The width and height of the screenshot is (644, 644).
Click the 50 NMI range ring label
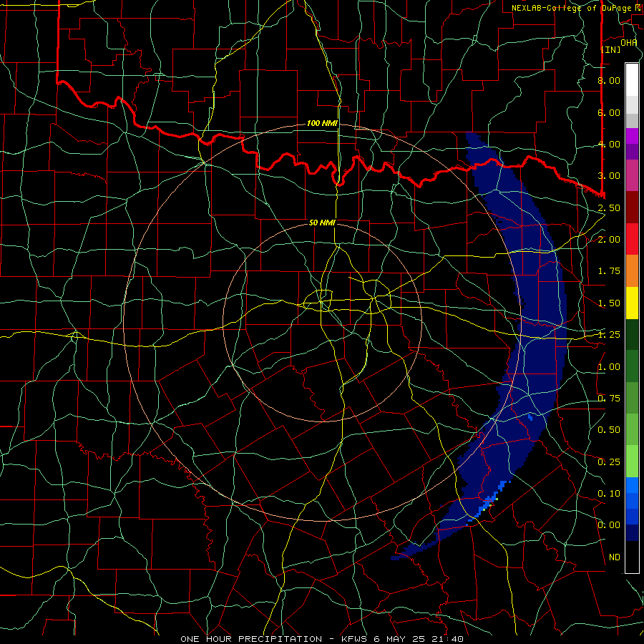click(322, 223)
